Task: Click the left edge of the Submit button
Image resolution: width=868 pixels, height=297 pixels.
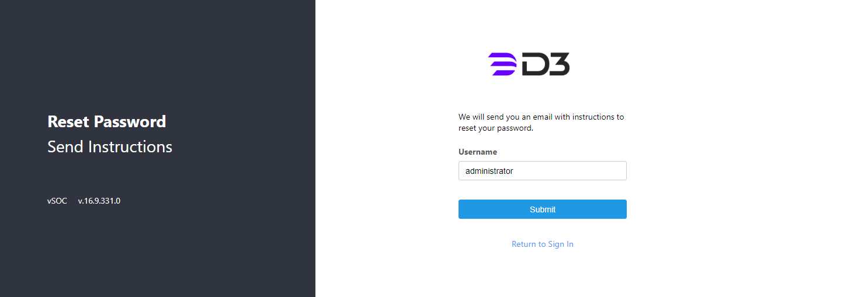Action: pos(464,209)
